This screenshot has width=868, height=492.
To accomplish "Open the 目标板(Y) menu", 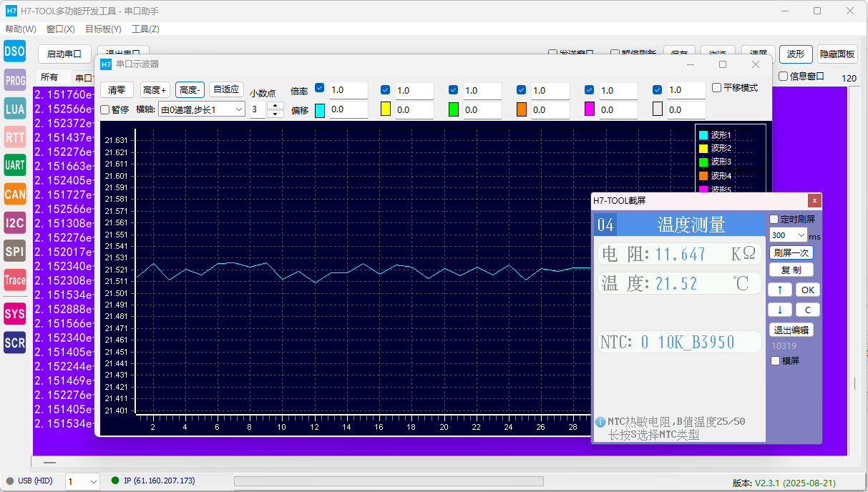I will [x=103, y=29].
